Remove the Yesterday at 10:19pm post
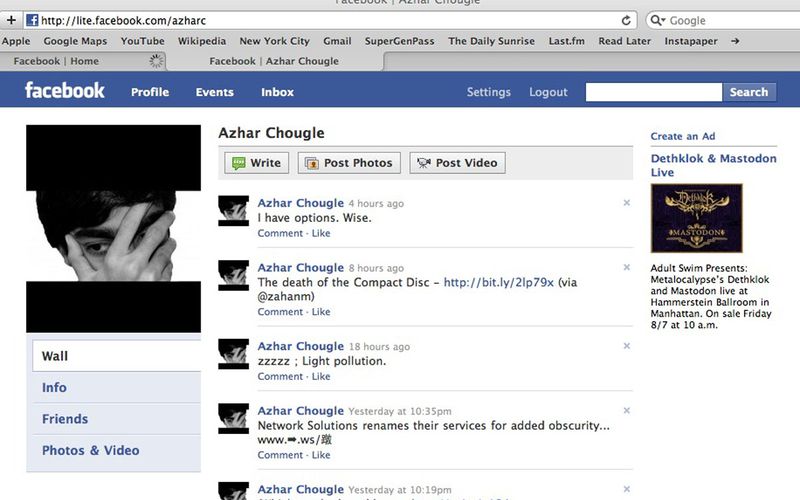 [627, 489]
